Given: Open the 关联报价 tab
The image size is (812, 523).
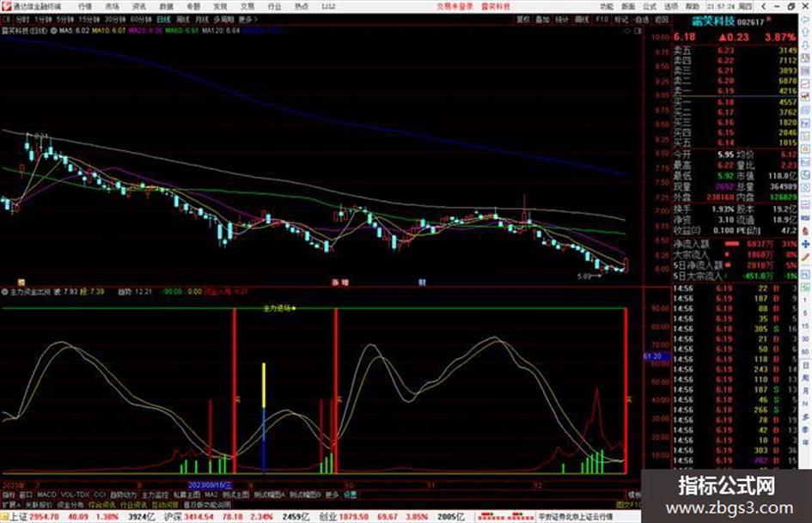Looking at the screenshot, I should pyautogui.click(x=39, y=504).
